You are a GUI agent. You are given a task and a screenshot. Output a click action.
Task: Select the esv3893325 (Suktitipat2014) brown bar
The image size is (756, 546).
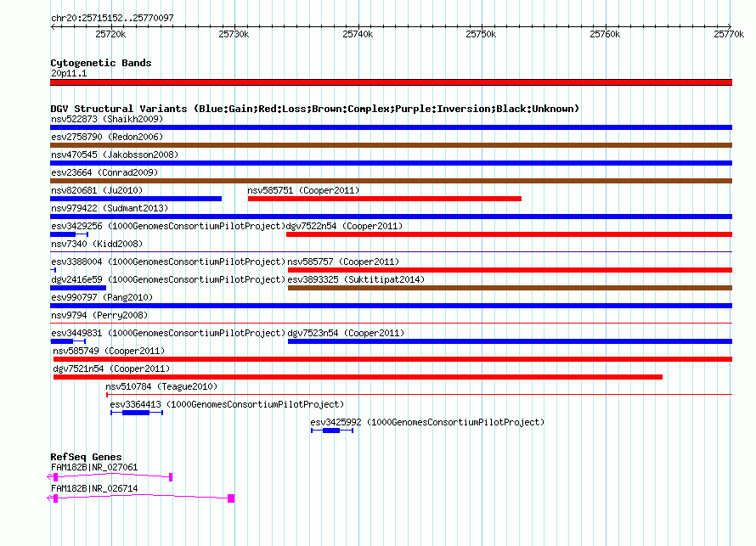click(511, 288)
